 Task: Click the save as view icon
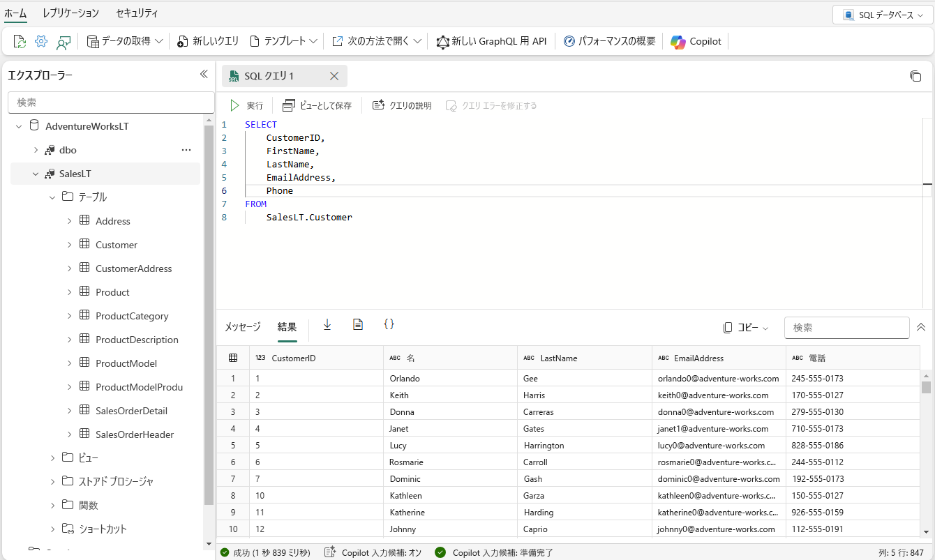289,105
